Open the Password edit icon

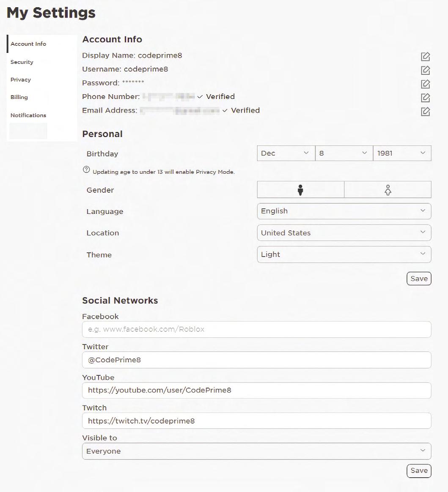(425, 84)
